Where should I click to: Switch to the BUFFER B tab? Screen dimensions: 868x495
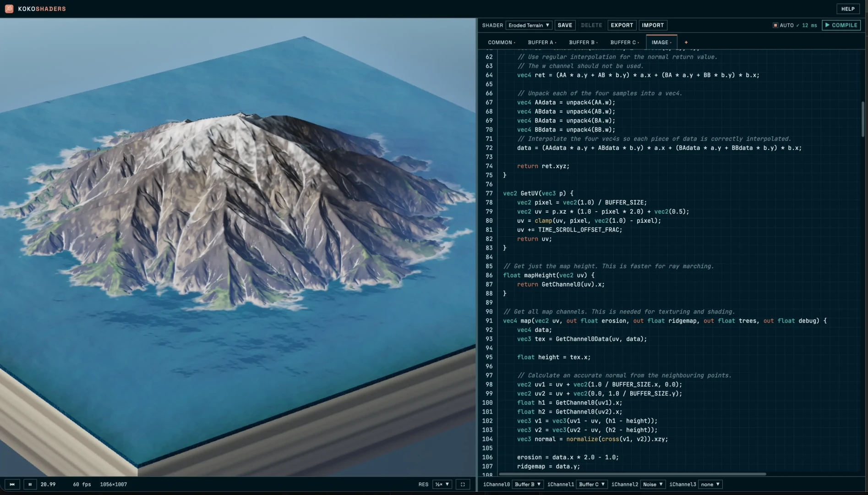coord(583,42)
